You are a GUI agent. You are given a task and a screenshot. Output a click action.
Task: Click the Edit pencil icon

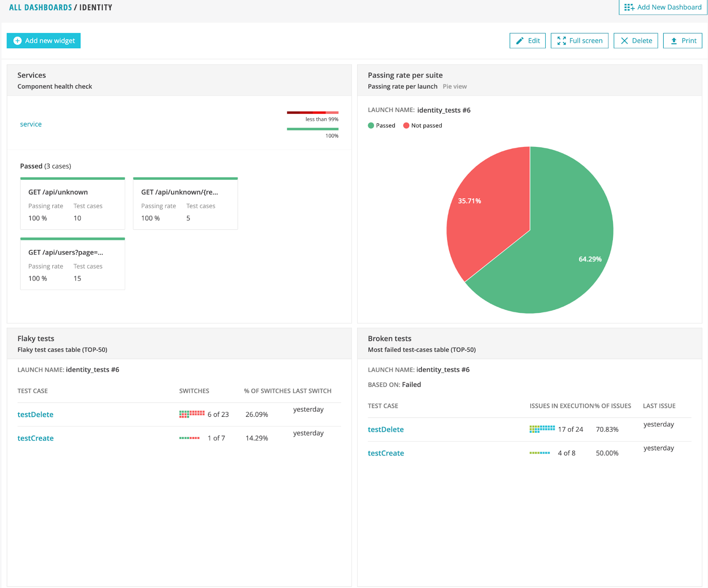pos(519,40)
